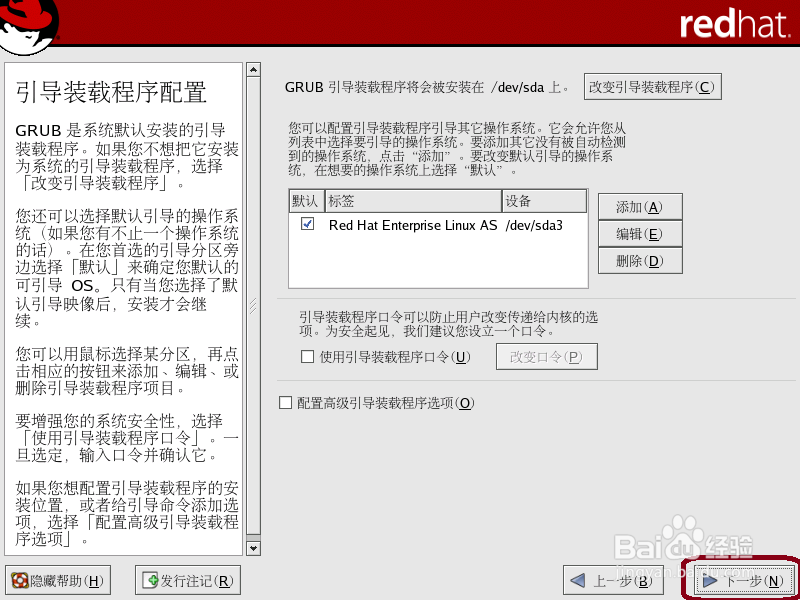
Task: Sort by the 默认 column header
Action: point(305,201)
